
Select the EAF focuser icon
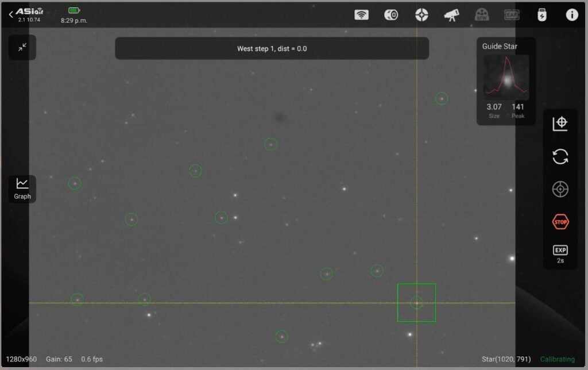(511, 15)
